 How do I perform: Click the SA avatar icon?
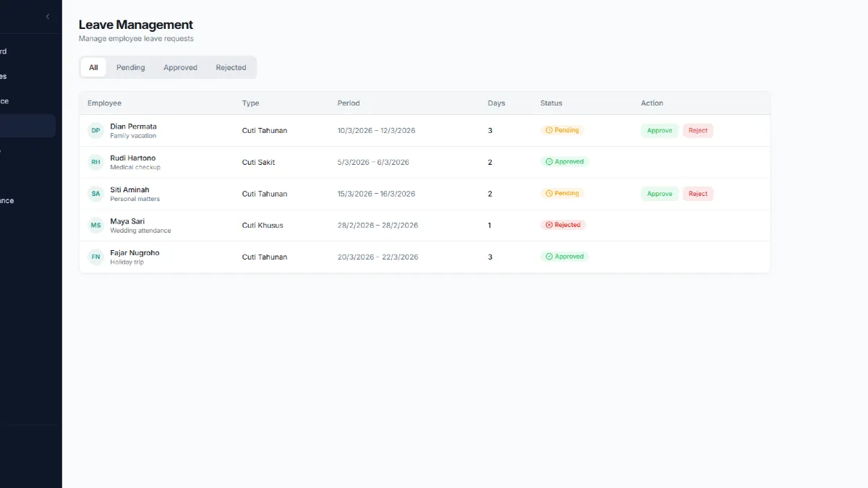pyautogui.click(x=95, y=194)
